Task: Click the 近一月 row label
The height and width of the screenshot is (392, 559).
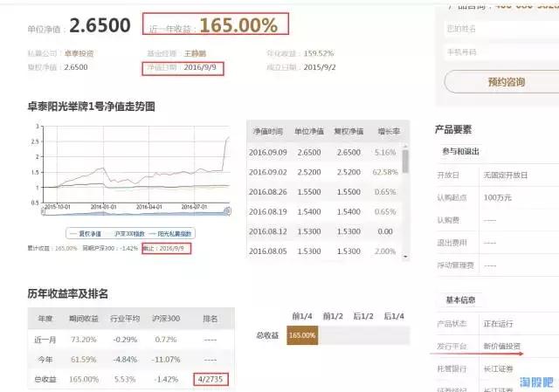Action: click(45, 340)
